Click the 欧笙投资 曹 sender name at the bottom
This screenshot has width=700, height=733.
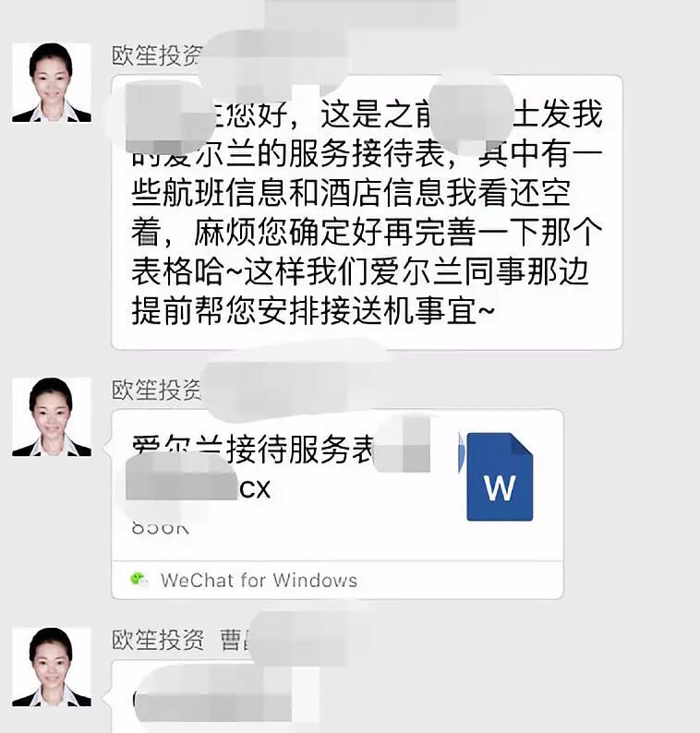(x=180, y=640)
